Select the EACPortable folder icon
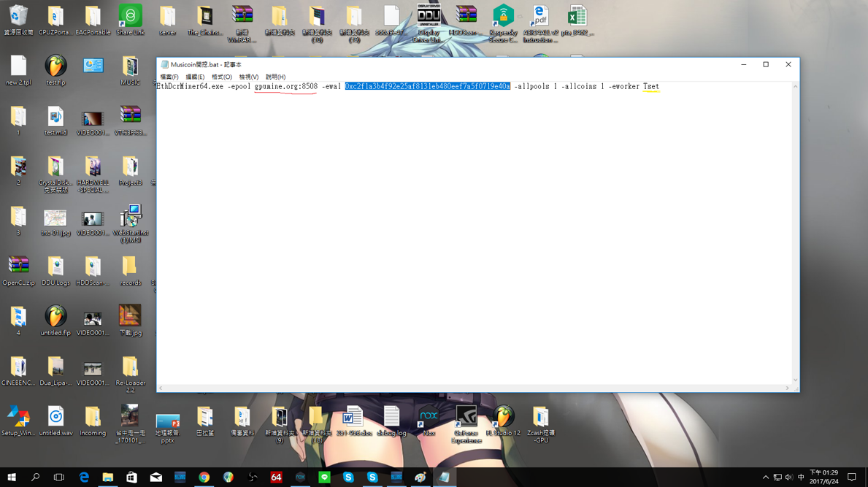Image resolution: width=868 pixels, height=487 pixels. click(93, 20)
